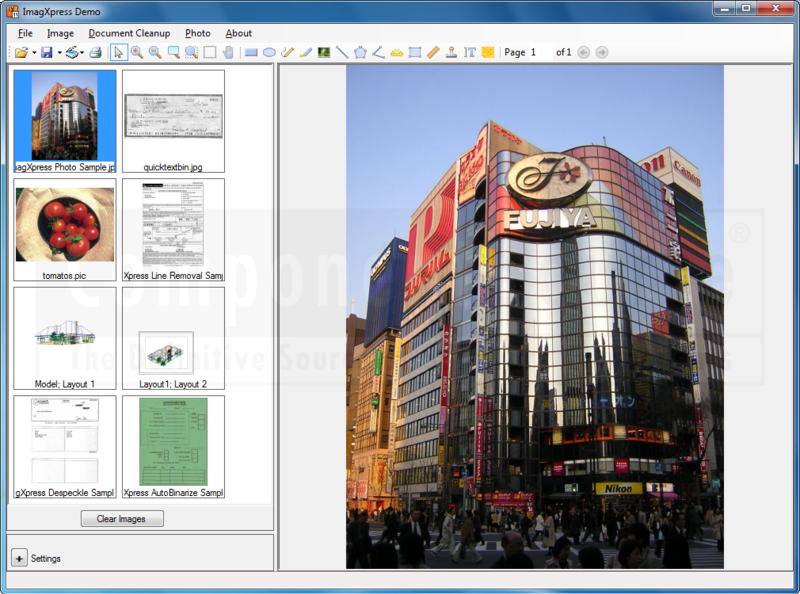This screenshot has width=800, height=594.
Task: Click the Fujiya building photo in viewer
Action: tap(535, 317)
